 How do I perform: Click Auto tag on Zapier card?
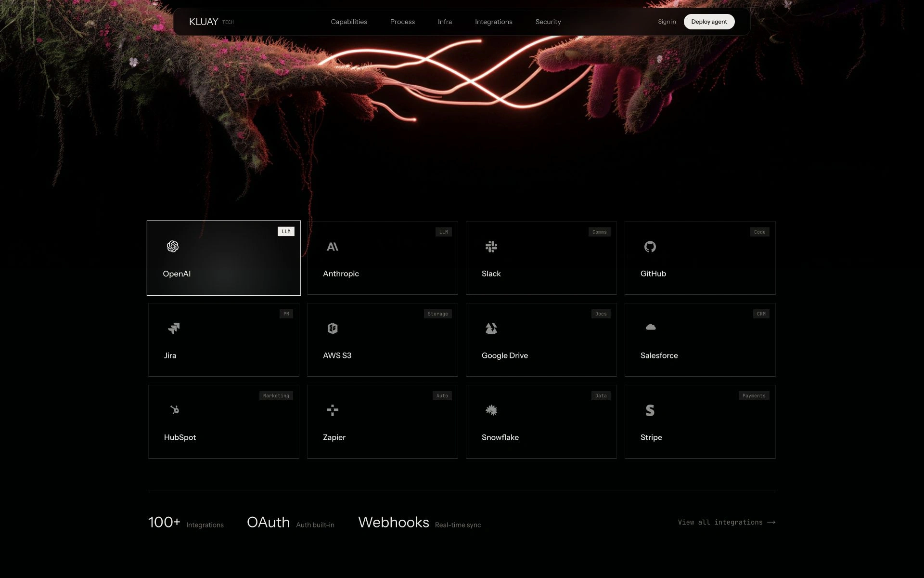[442, 396]
